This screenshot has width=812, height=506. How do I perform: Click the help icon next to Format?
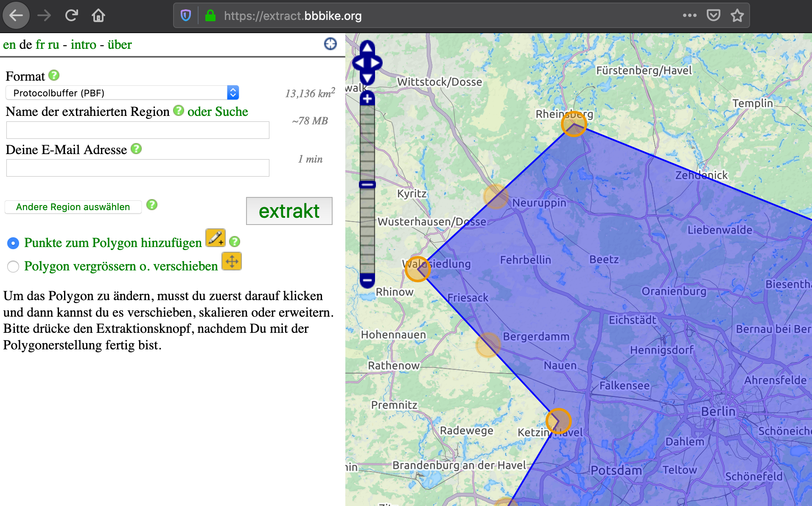pyautogui.click(x=54, y=76)
